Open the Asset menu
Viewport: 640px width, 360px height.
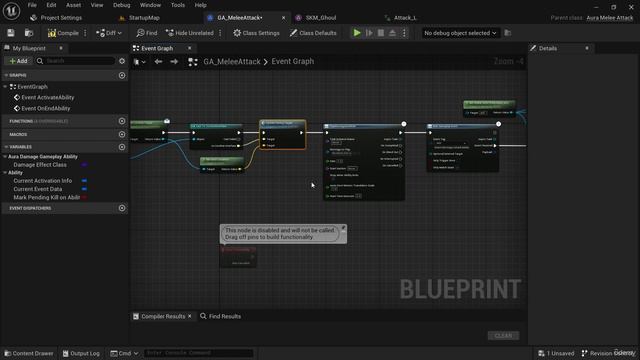coord(73,5)
